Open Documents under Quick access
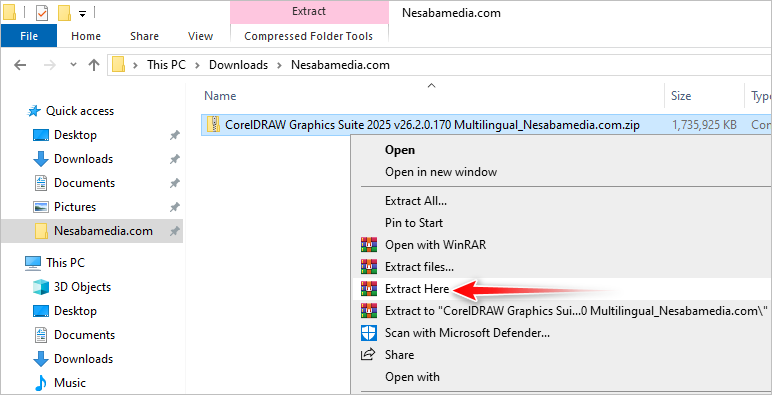This screenshot has height=395, width=772. 84,183
